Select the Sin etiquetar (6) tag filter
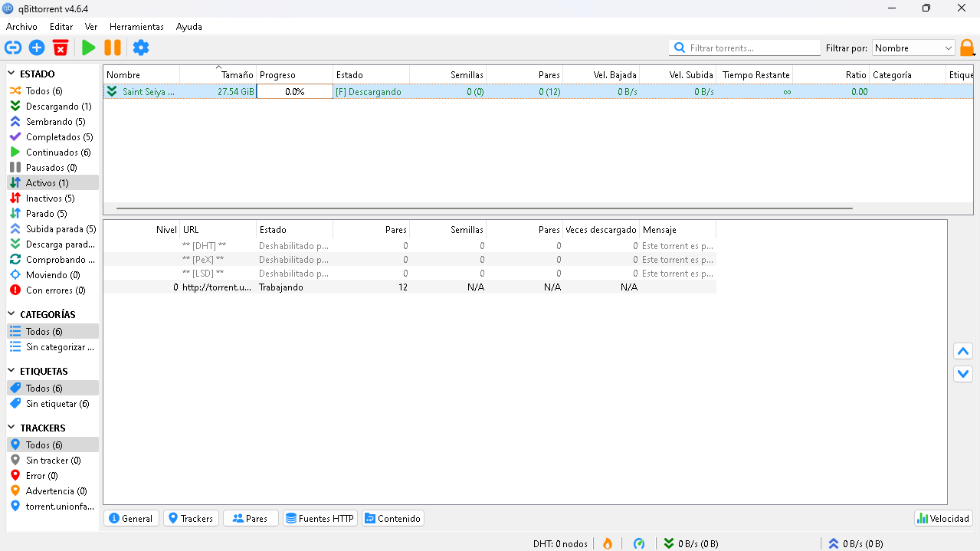This screenshot has height=551, width=980. click(53, 404)
